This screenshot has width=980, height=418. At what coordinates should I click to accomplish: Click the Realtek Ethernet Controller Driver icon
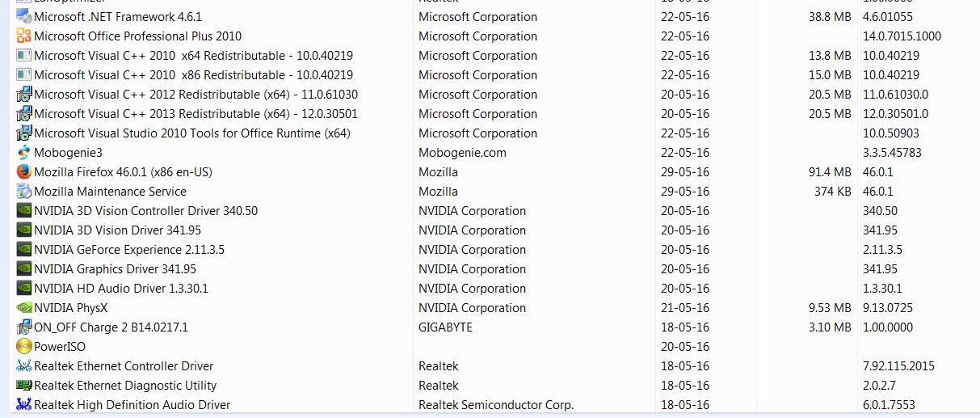click(24, 365)
